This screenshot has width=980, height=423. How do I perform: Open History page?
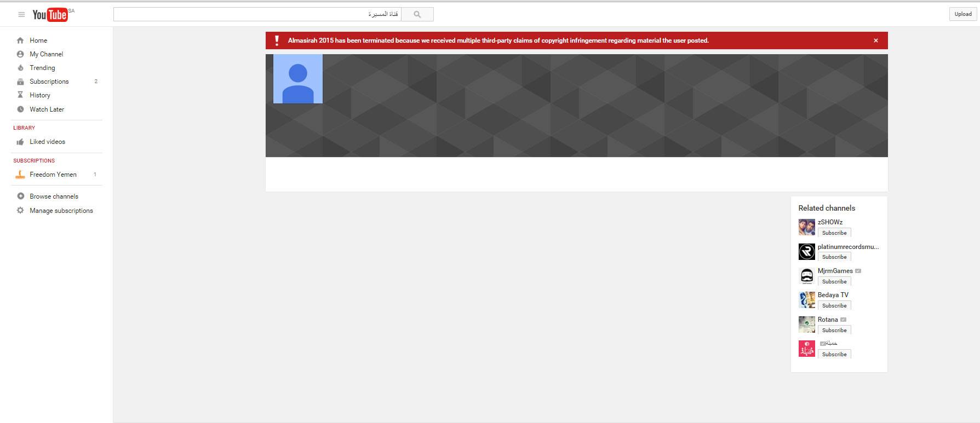40,95
